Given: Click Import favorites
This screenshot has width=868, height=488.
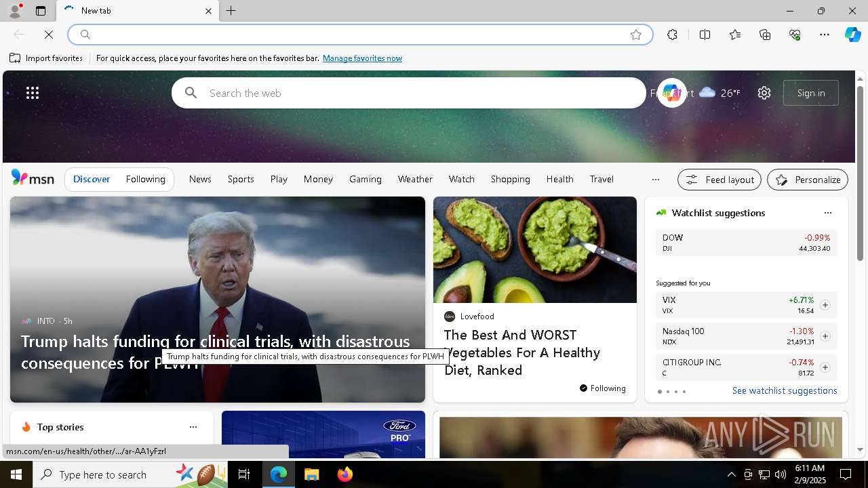Looking at the screenshot, I should [x=46, y=58].
